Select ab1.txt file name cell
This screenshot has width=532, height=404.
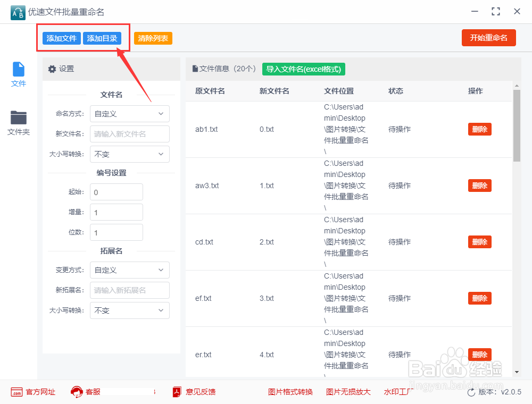point(206,129)
